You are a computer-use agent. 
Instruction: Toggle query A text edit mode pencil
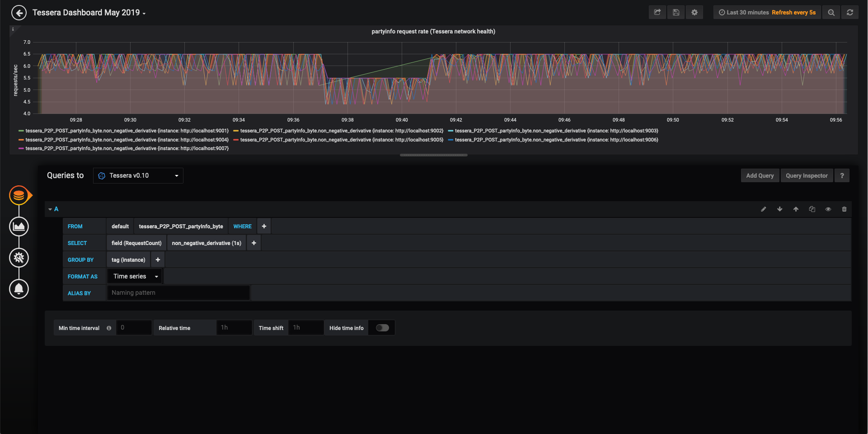[764, 209]
